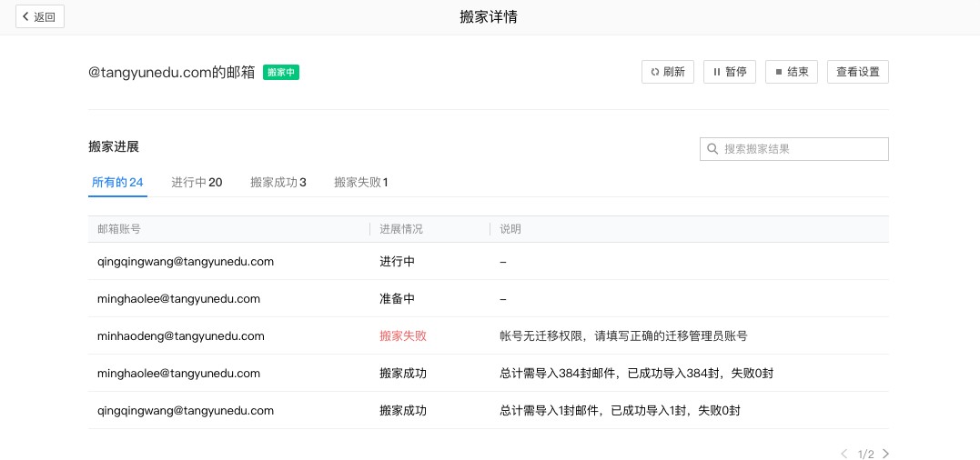Click the 搬家中 green status badge
Viewport: 980px width, 460px height.
[x=281, y=72]
